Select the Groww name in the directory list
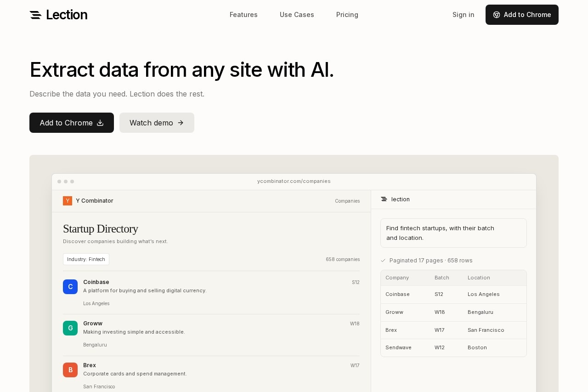This screenshot has width=588, height=392. (93, 324)
